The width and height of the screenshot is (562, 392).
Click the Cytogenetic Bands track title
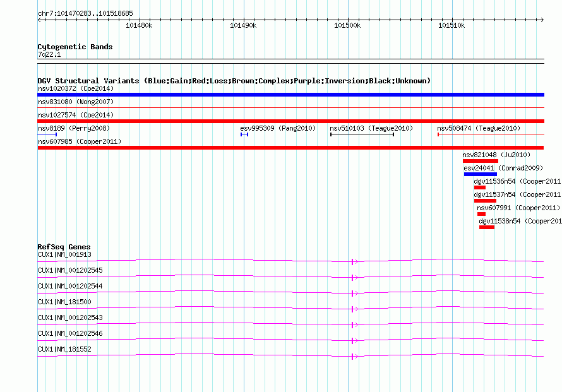coord(75,47)
